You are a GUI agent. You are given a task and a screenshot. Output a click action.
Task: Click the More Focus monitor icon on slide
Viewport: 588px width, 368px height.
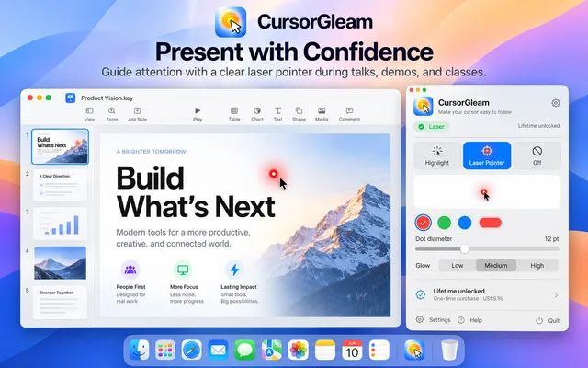(183, 270)
